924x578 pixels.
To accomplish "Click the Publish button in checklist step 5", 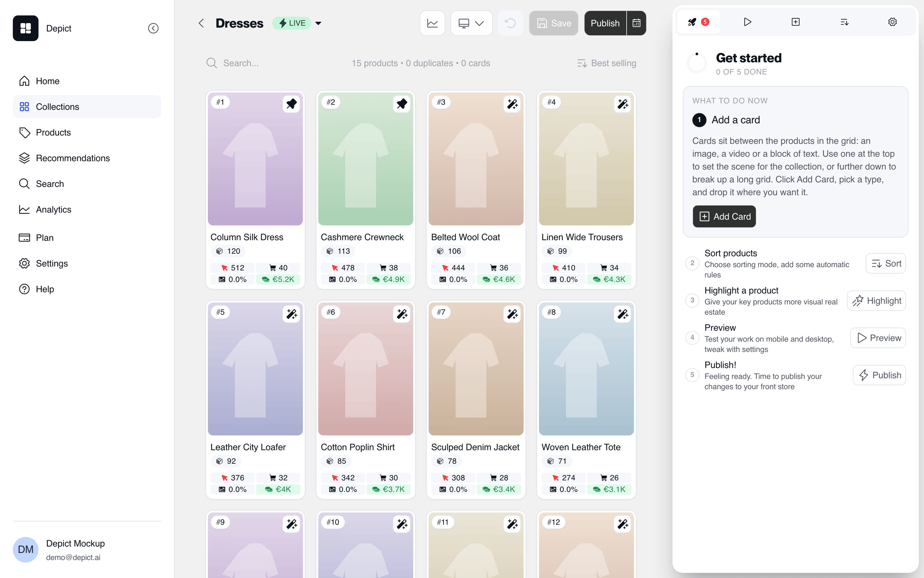I will pyautogui.click(x=879, y=375).
